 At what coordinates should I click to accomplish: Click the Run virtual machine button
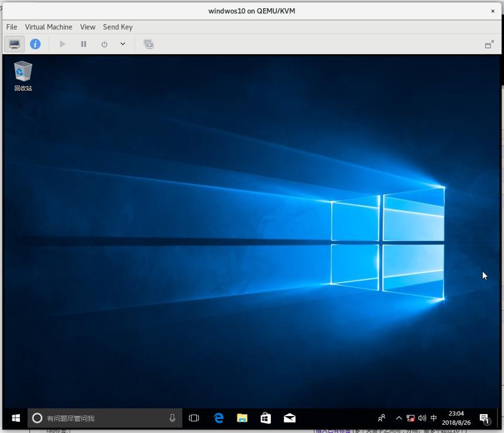pyautogui.click(x=62, y=44)
